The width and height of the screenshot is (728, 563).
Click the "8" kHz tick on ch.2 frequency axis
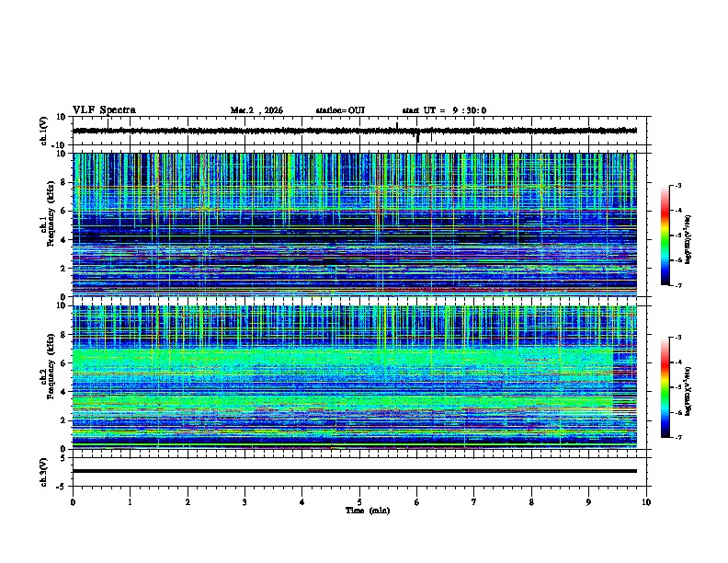[x=64, y=335]
